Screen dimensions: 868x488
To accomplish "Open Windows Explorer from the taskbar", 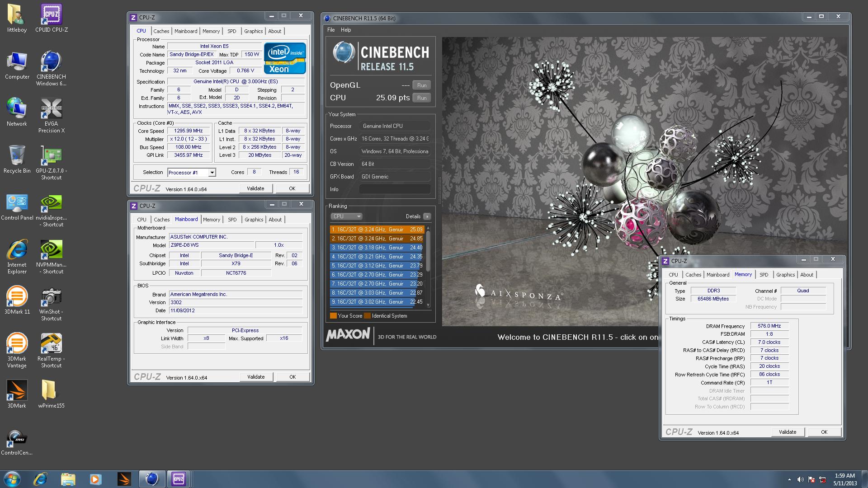I will point(68,479).
